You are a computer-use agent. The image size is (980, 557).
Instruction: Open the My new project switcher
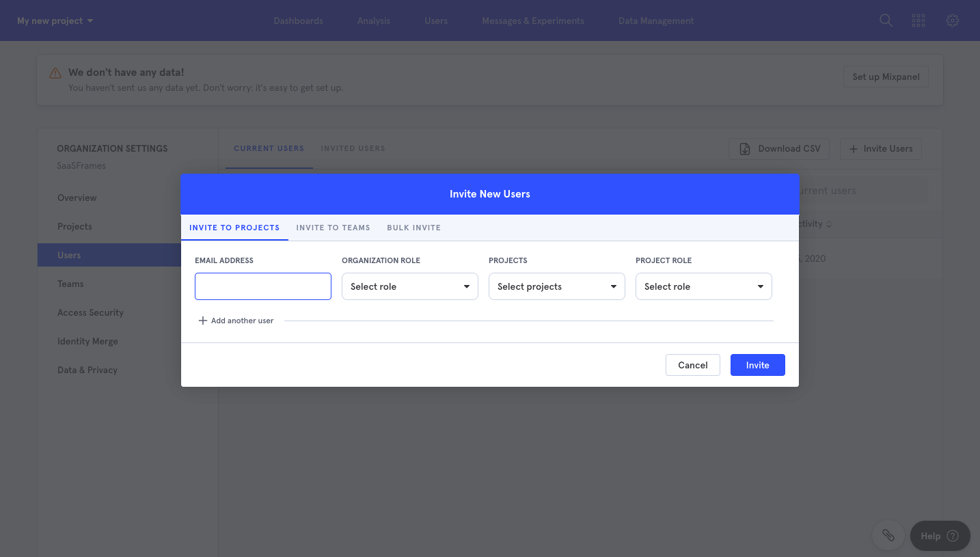click(55, 21)
